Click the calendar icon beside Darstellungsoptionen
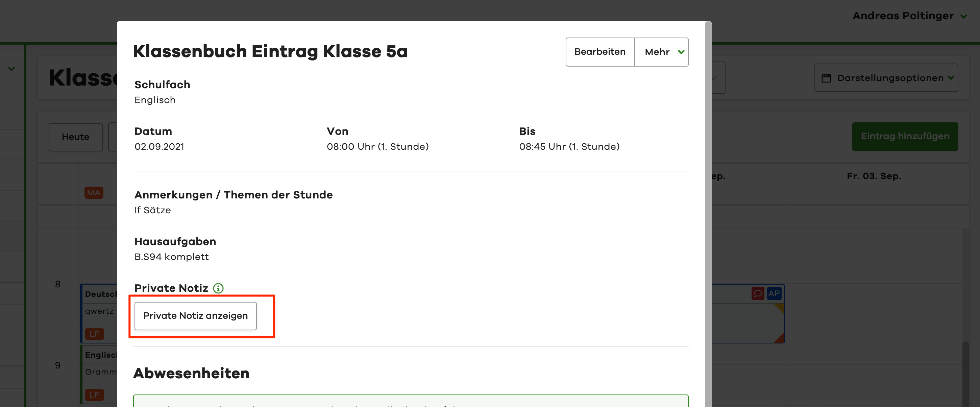 click(x=826, y=78)
